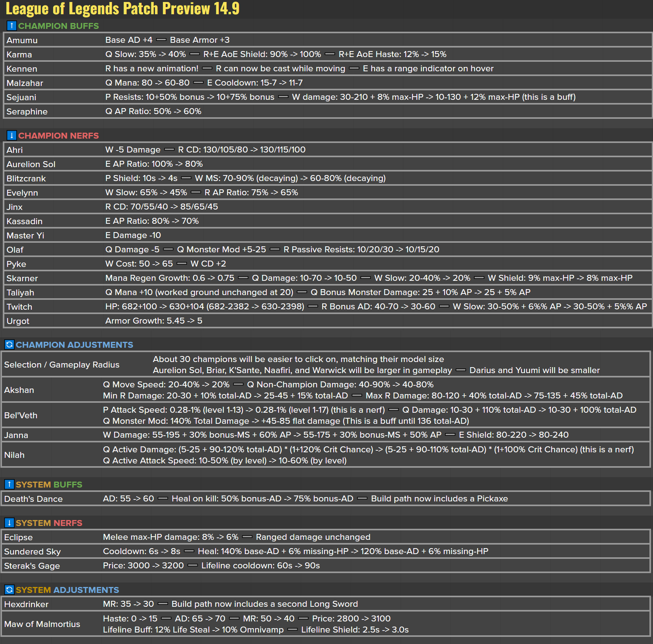Select the SYSTEM NERFS heading text
Viewport: 653px width, 644px height.
(49, 523)
